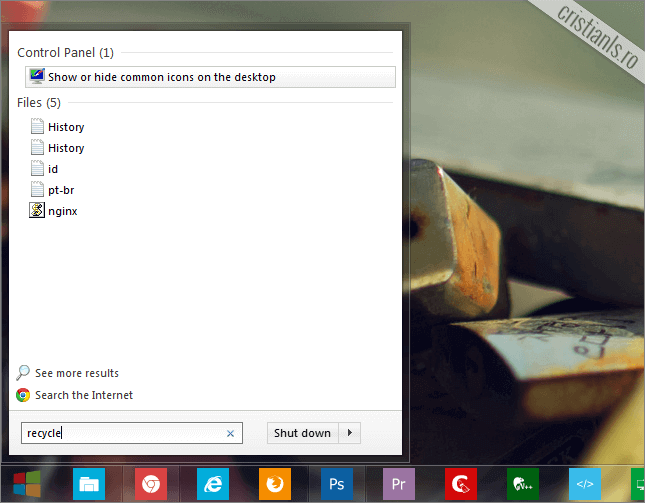Click Search the Internet link
Screen dimensions: 645x503
(83, 395)
